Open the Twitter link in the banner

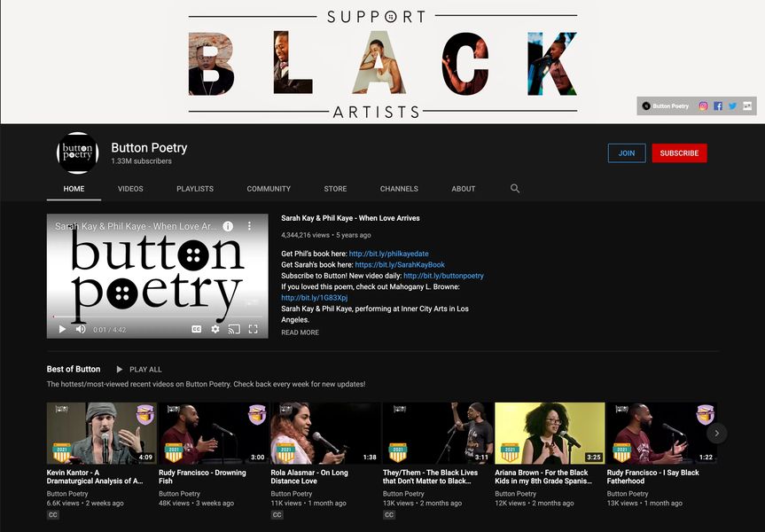[732, 106]
